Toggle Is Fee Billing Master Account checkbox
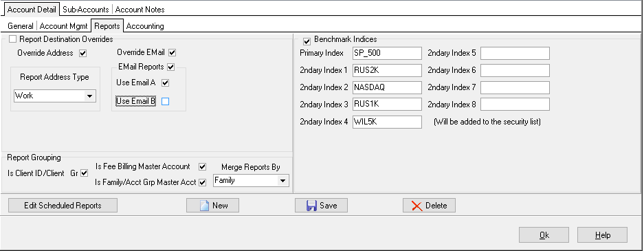 (x=202, y=167)
